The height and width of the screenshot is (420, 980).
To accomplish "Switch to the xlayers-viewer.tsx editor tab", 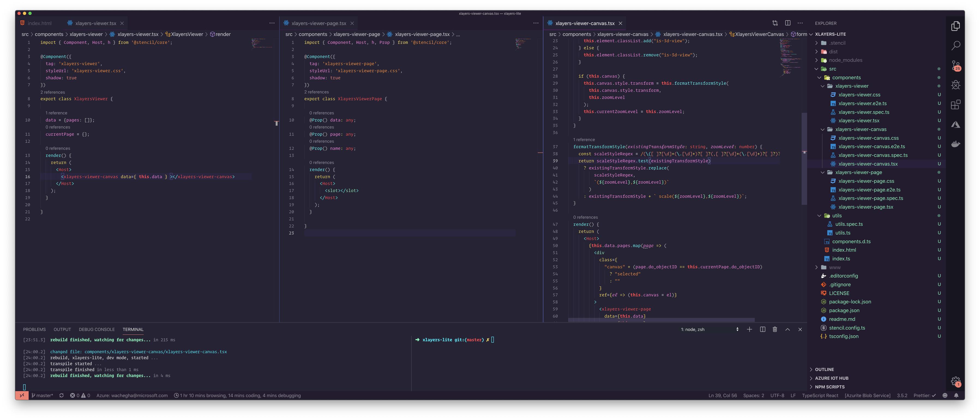I will 95,23.
